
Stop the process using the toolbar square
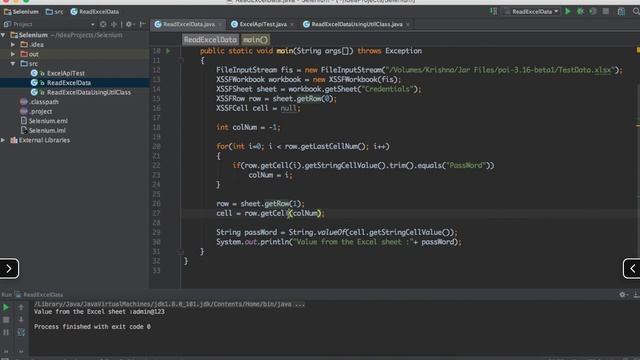click(x=606, y=11)
